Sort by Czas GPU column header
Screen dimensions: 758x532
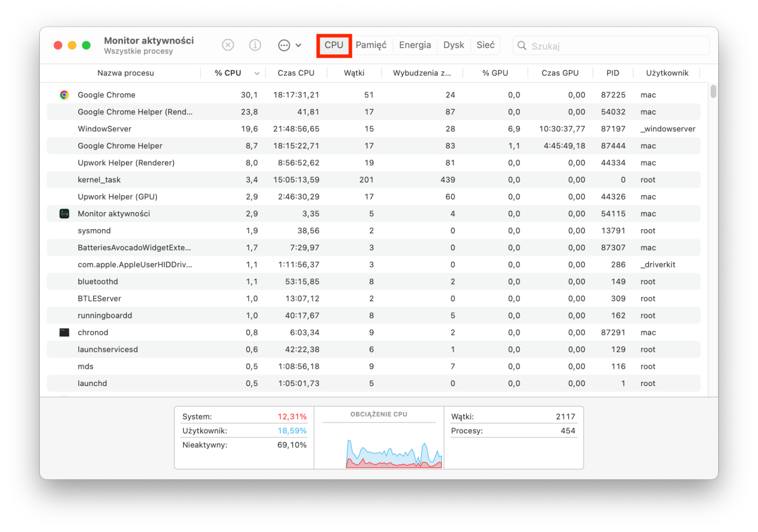[x=560, y=73]
